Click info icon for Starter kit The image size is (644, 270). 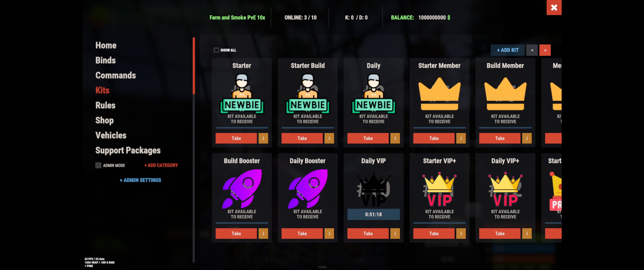(263, 138)
